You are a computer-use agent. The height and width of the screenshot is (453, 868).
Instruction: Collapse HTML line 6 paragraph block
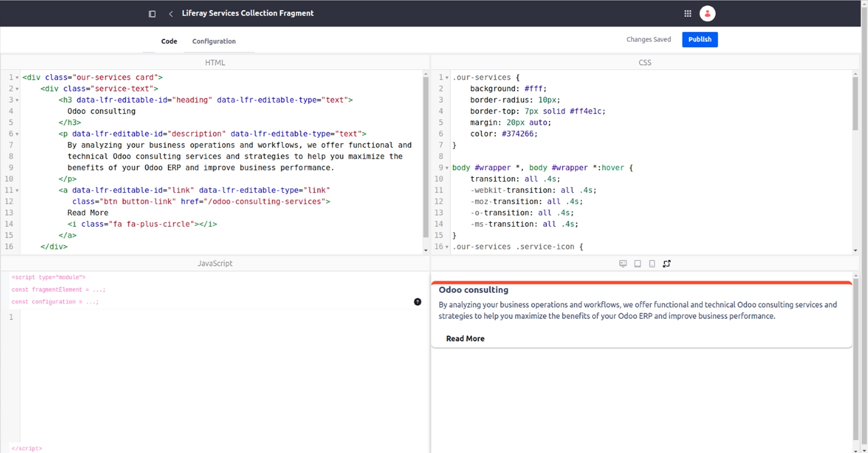click(17, 134)
